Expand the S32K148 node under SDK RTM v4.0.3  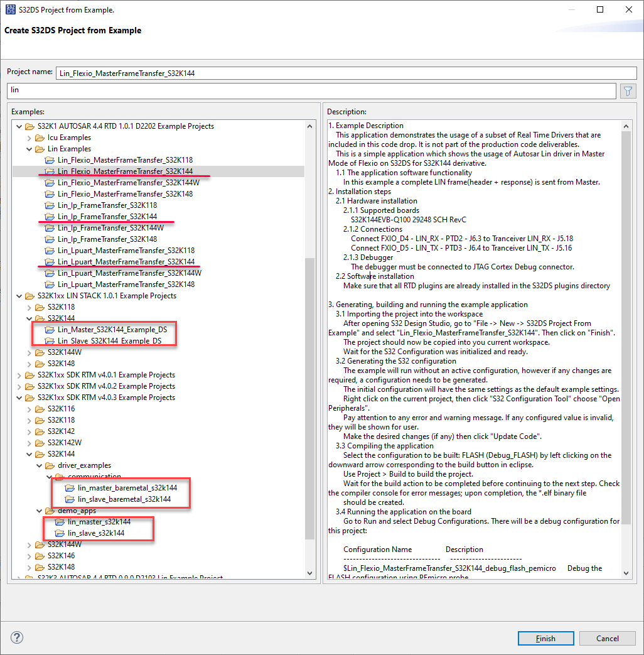pos(29,566)
